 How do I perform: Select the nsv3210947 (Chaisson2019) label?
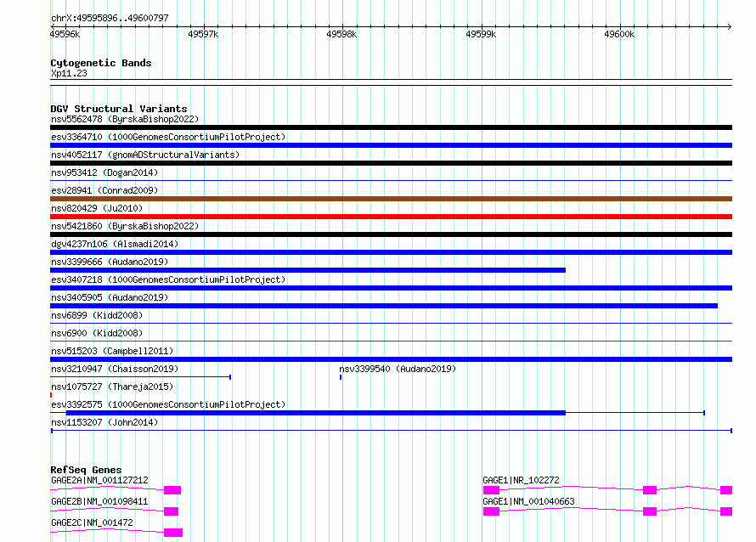115,369
